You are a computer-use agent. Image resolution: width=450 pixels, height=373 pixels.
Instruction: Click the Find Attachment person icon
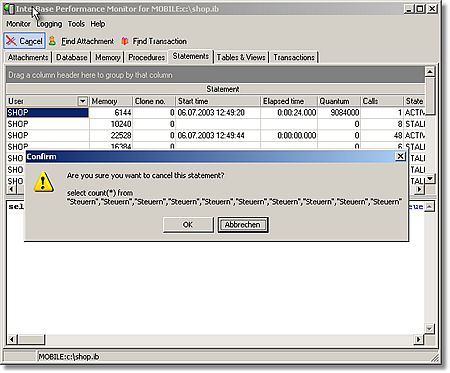(52, 41)
